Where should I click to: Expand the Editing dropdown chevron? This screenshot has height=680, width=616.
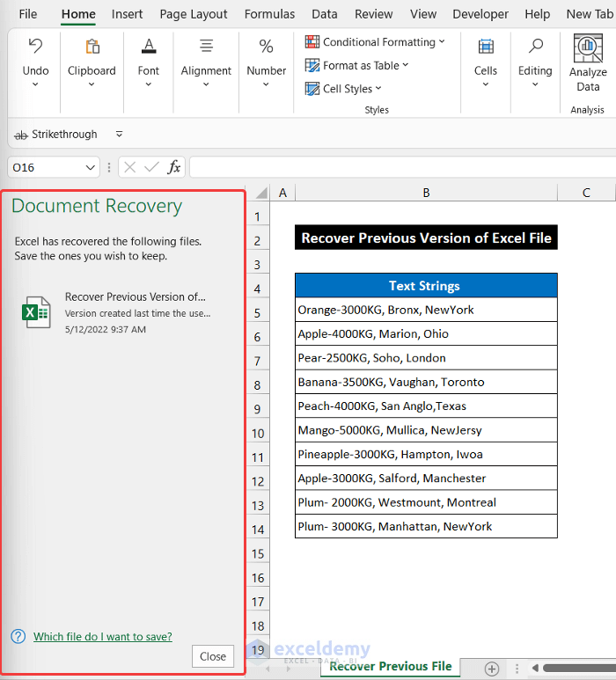(535, 84)
